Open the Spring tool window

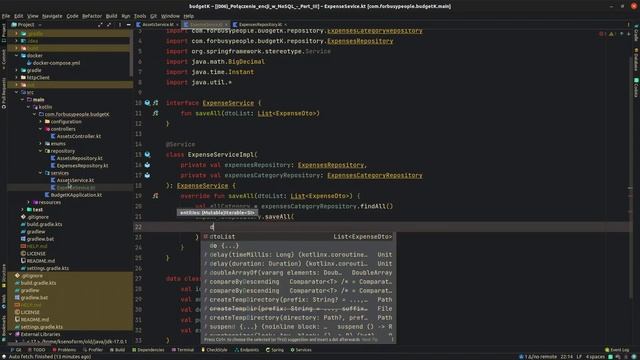point(275,350)
